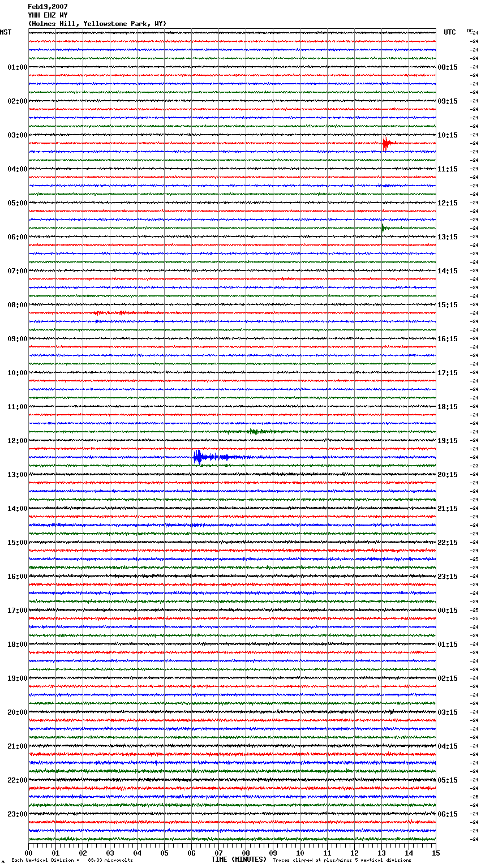Image resolution: width=481 pixels, height=868 pixels.
Task: Click the "17:15" UTC time label
Action: click(x=448, y=373)
